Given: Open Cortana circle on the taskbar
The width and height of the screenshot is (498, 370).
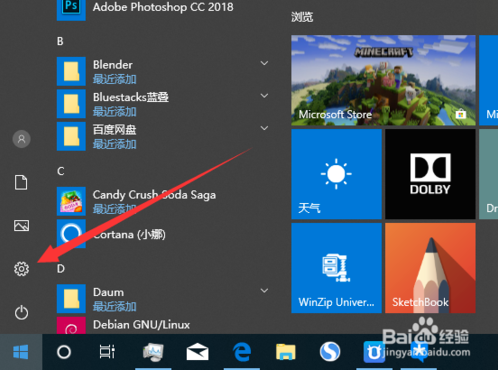Looking at the screenshot, I should [x=64, y=352].
